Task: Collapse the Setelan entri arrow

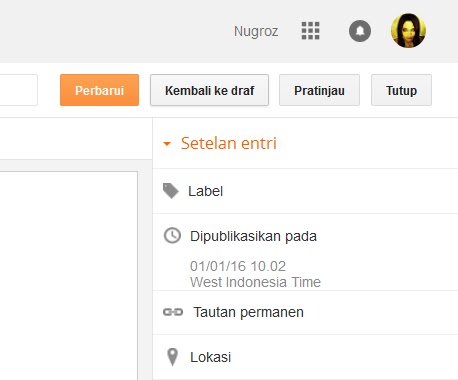Action: (167, 144)
